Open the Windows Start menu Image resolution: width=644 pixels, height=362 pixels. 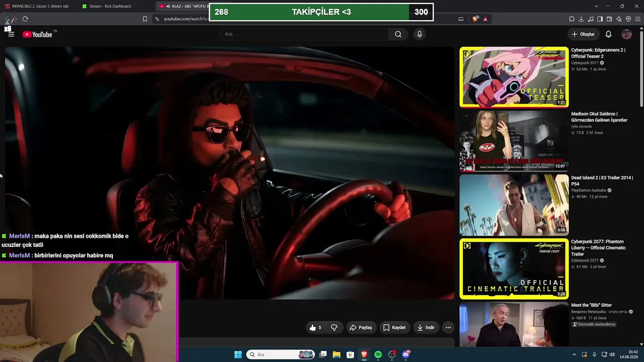(x=238, y=354)
